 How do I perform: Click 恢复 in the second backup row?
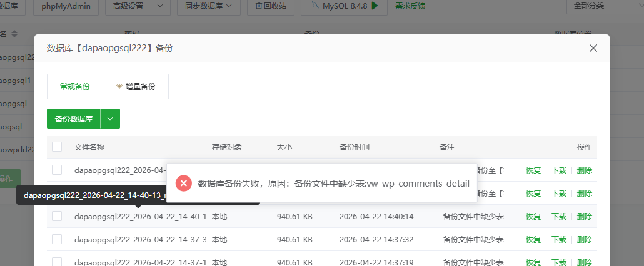click(x=533, y=193)
